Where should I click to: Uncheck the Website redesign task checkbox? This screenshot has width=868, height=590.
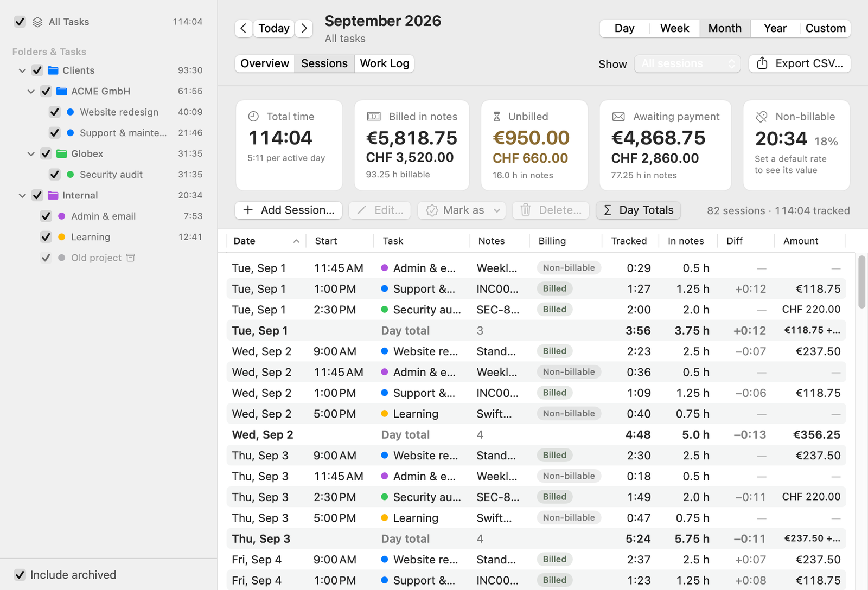[x=55, y=112]
